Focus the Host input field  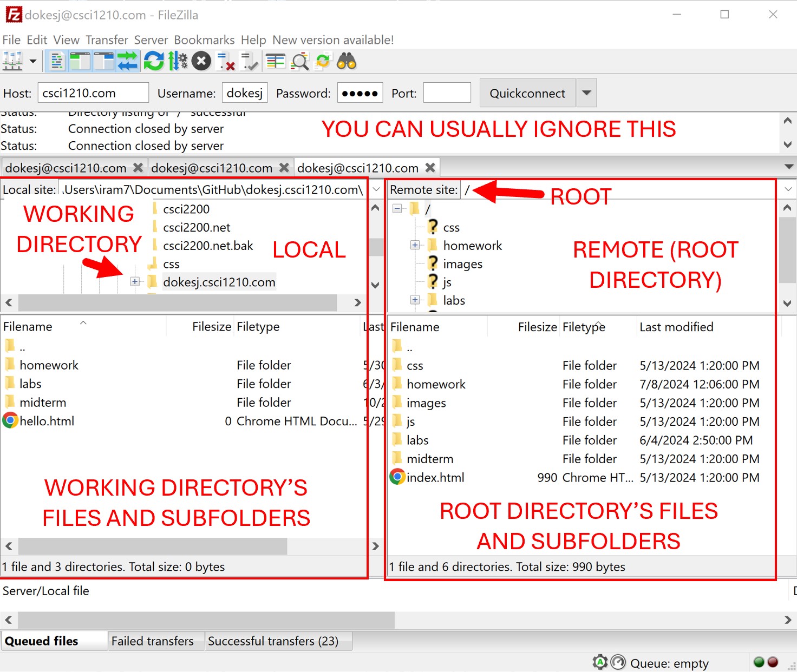tap(93, 93)
